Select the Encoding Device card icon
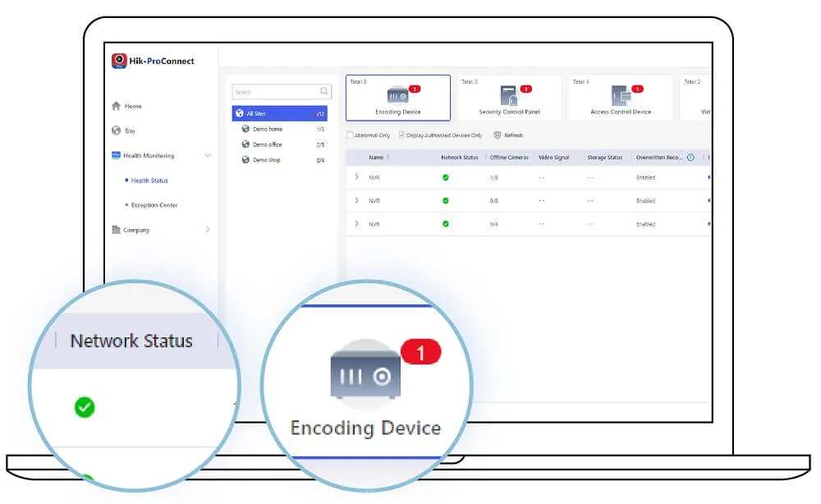 (398, 96)
